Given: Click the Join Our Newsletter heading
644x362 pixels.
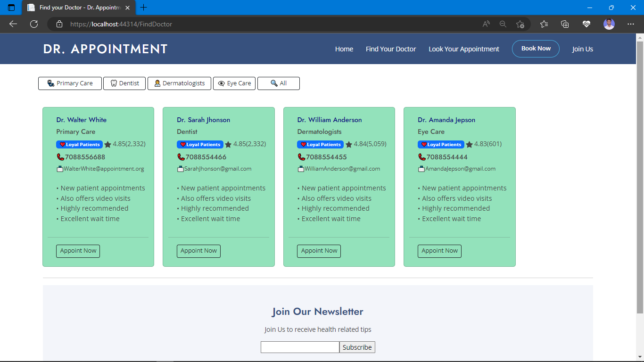Looking at the screenshot, I should (318, 312).
